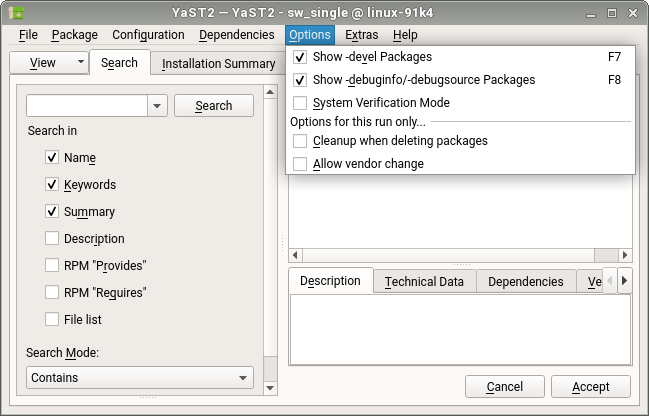
Task: Open the Search Mode Contains combo box
Action: 139,378
